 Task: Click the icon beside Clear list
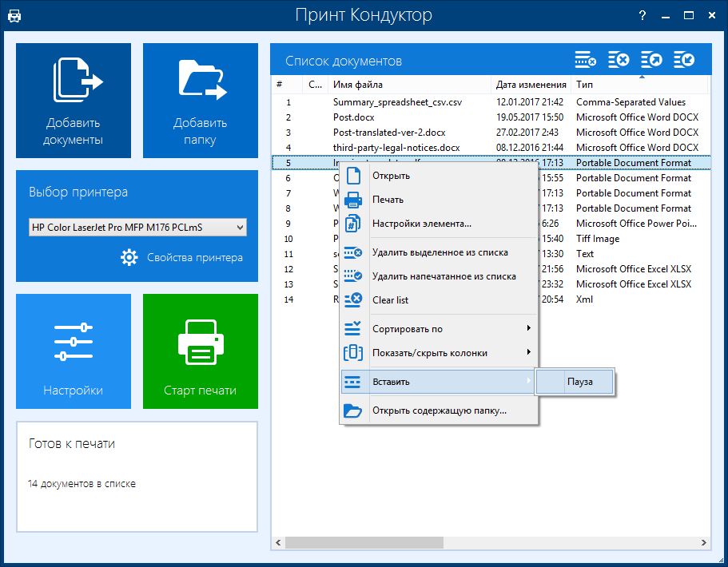[353, 299]
